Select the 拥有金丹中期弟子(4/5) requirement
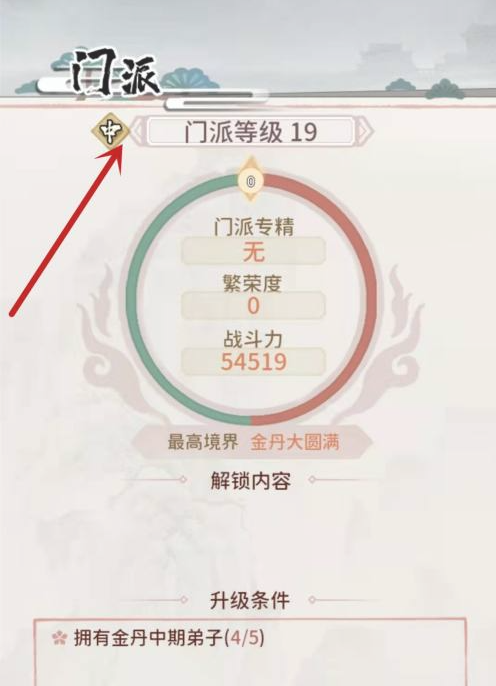The height and width of the screenshot is (686, 496). click(169, 637)
